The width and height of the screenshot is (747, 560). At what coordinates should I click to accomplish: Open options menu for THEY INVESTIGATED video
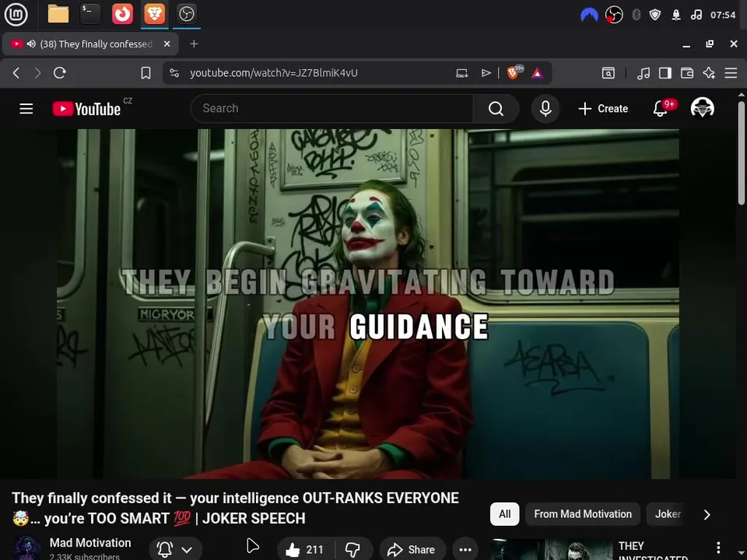(718, 548)
